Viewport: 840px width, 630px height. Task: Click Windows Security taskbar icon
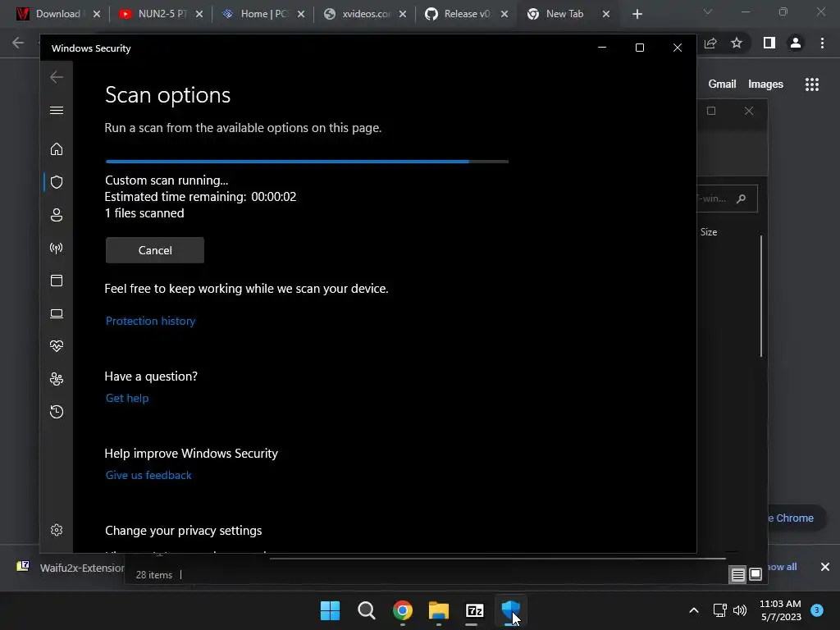pyautogui.click(x=510, y=610)
